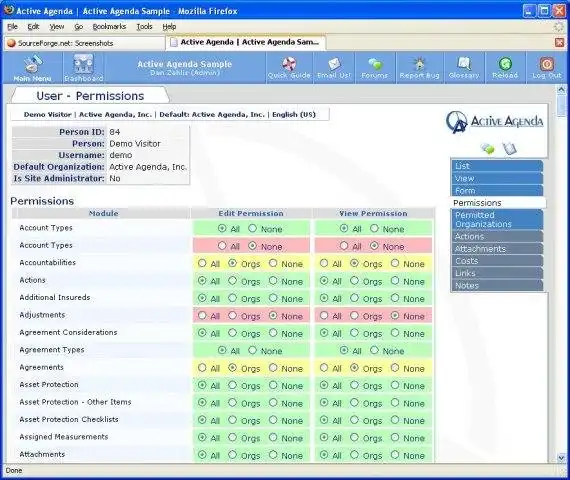Viewport: 570px width, 480px height.
Task: Set Asset Protection Checklists edit to None
Action: [273, 420]
